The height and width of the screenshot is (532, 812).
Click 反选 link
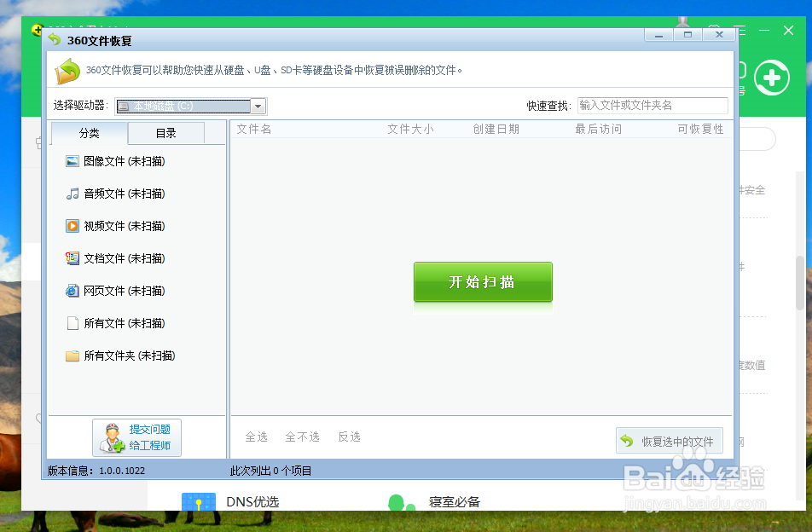(x=349, y=437)
